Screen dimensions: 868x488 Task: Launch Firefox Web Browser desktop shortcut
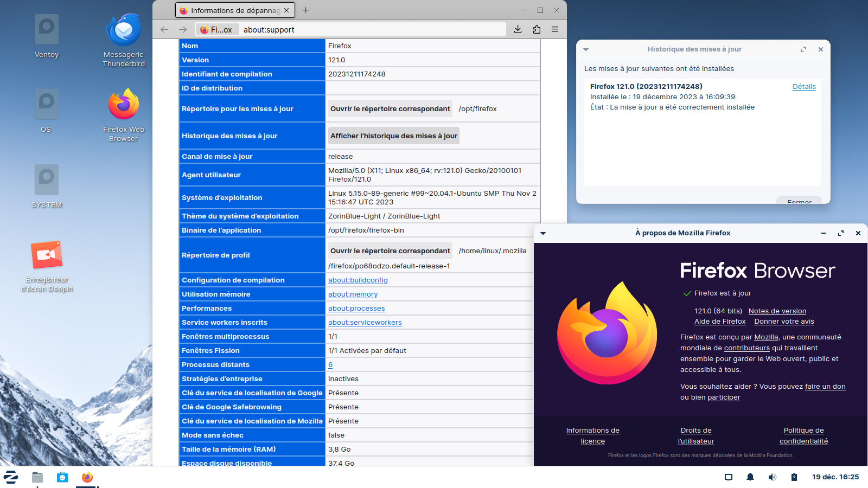(124, 114)
